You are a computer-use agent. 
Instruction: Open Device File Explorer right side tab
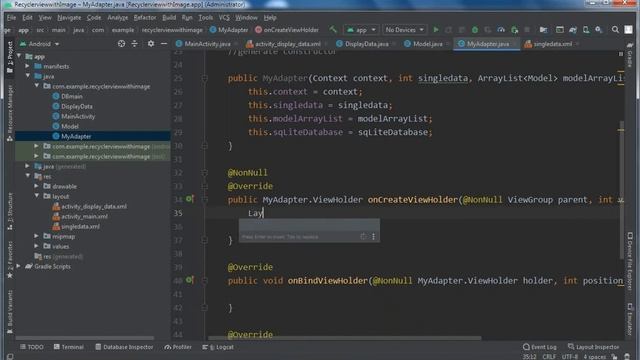pyautogui.click(x=630, y=261)
